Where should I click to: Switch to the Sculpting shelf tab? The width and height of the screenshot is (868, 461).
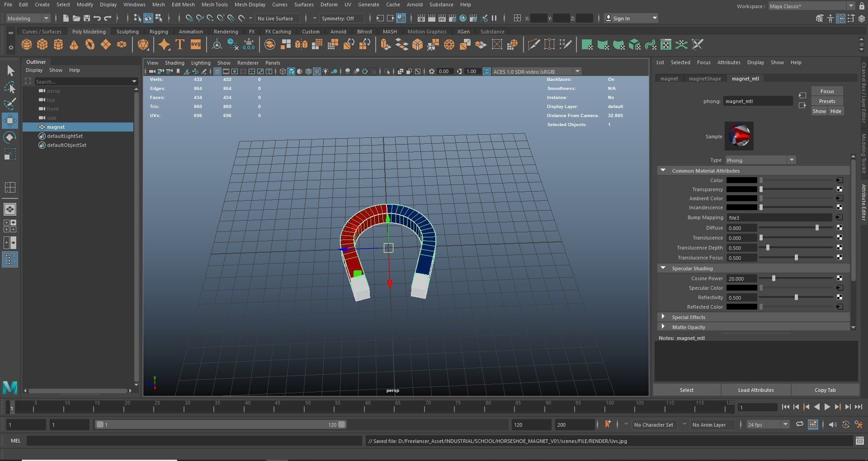tap(127, 32)
